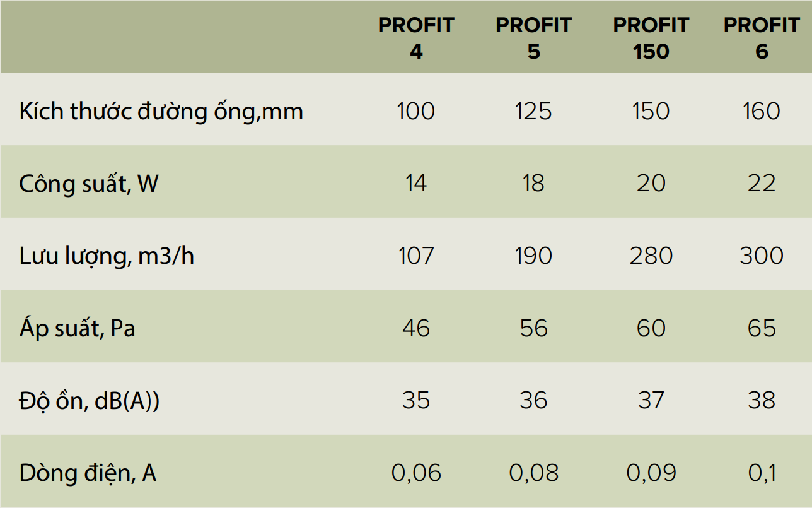This screenshot has width=812, height=508.
Task: Click the duct size value 125
Action: click(x=533, y=112)
